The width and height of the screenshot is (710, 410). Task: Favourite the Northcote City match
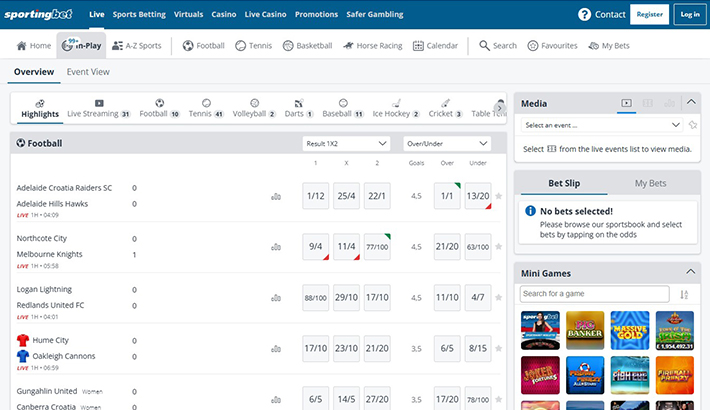pos(499,247)
